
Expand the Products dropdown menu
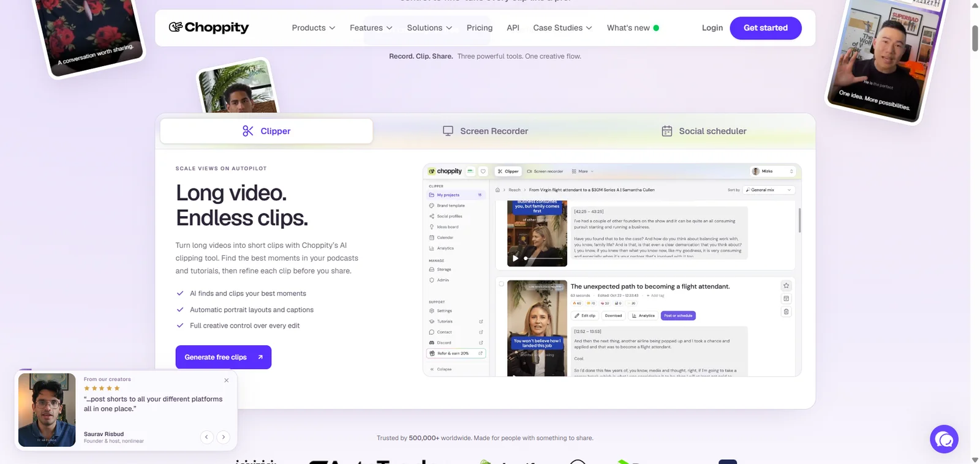point(314,28)
